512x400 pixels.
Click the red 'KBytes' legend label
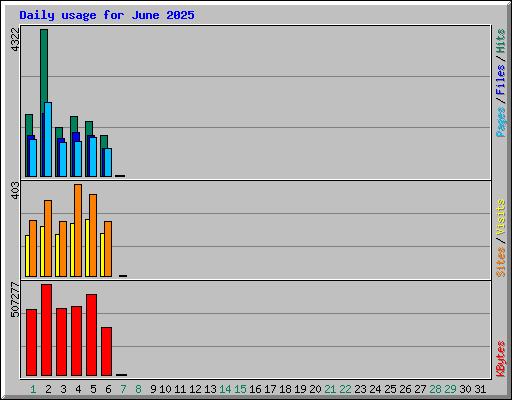pos(500,359)
